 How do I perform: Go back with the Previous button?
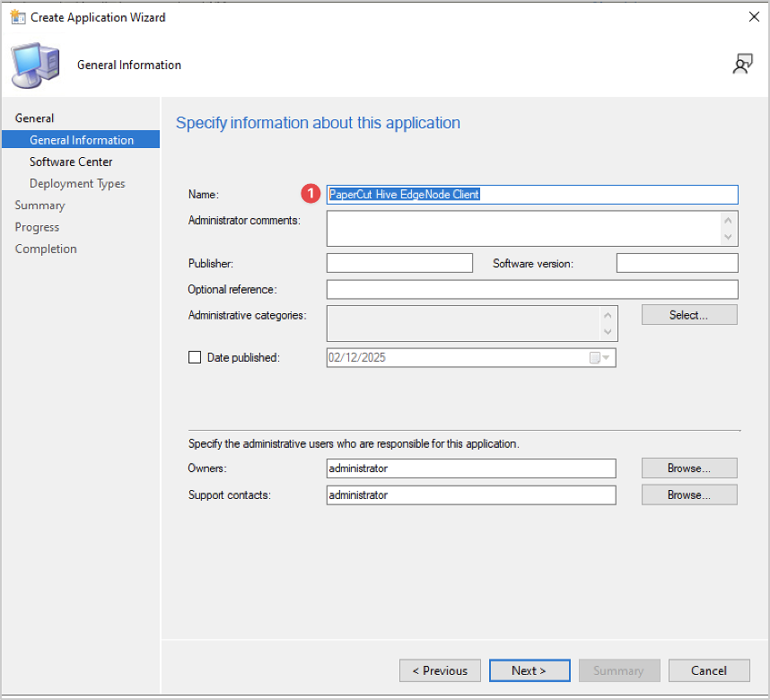click(x=440, y=670)
